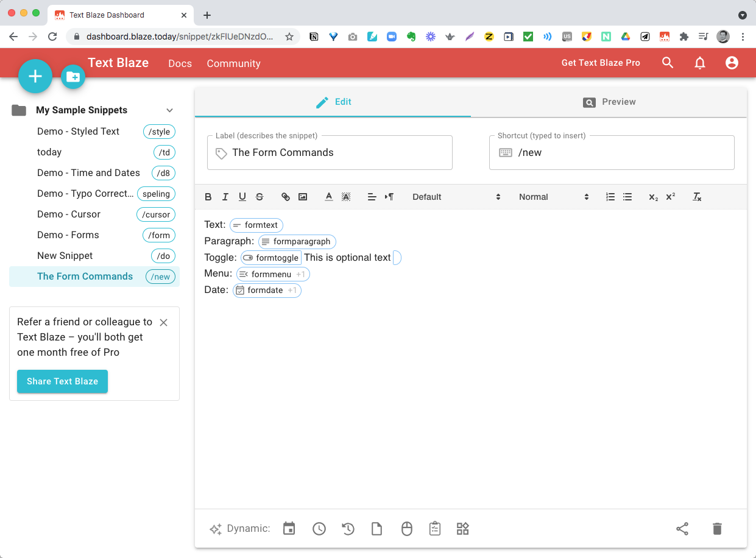The width and height of the screenshot is (756, 558).
Task: Open the formmenu command chip
Action: [273, 274]
